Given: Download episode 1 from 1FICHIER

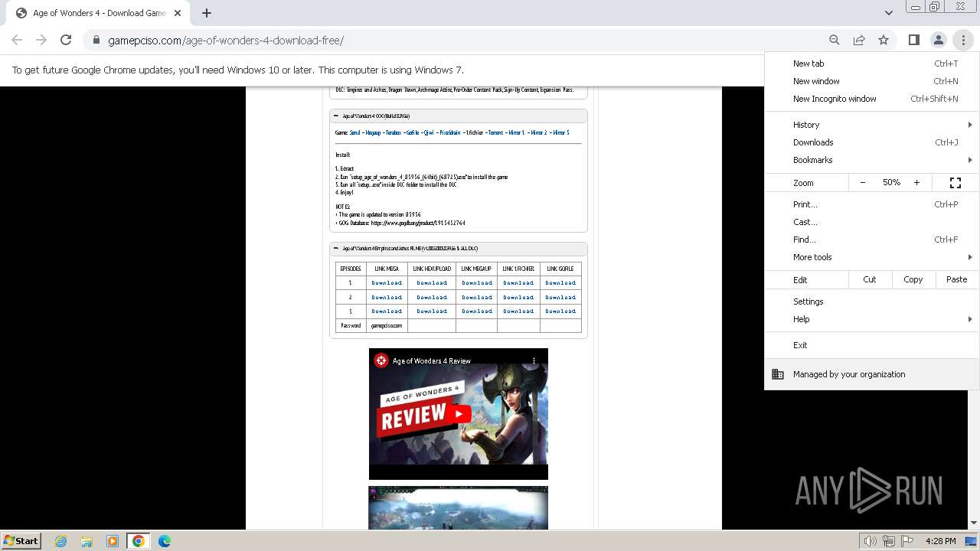Looking at the screenshot, I should pyautogui.click(x=518, y=283).
